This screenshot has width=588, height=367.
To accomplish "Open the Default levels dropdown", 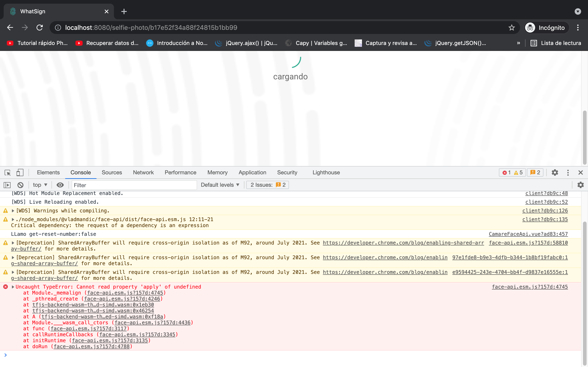I will point(219,185).
